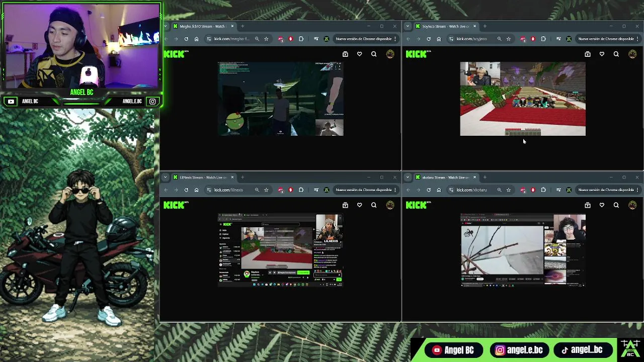The height and width of the screenshot is (362, 644).
Task: Expand tab search chevron in Soyjeco window
Action: [x=408, y=26]
